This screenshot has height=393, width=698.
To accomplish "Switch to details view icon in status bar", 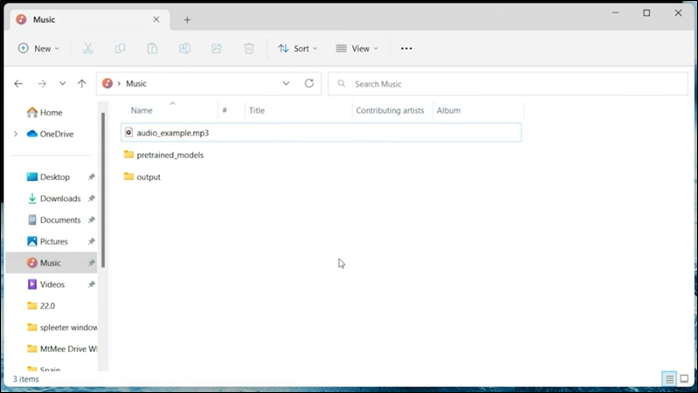I will tap(669, 379).
